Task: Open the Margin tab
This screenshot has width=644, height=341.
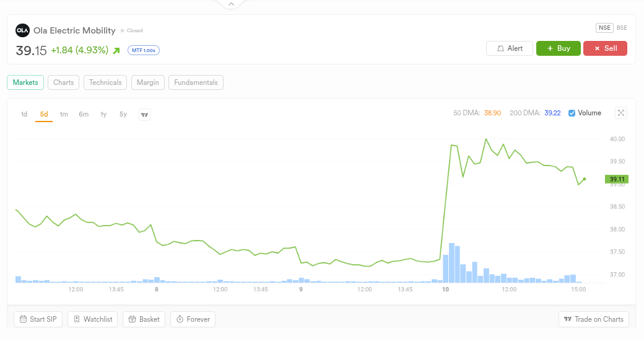Action: [148, 82]
